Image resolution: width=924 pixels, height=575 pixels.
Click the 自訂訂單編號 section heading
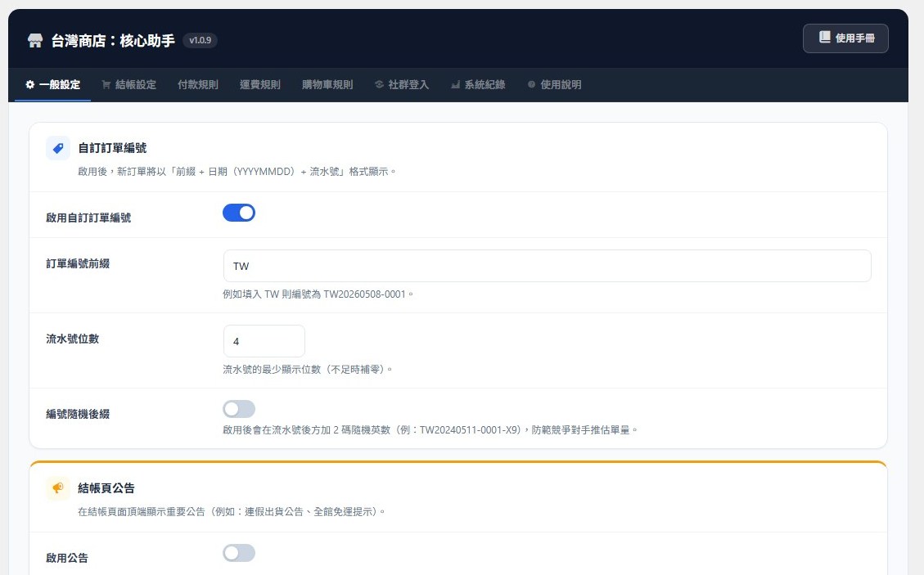[x=112, y=148]
